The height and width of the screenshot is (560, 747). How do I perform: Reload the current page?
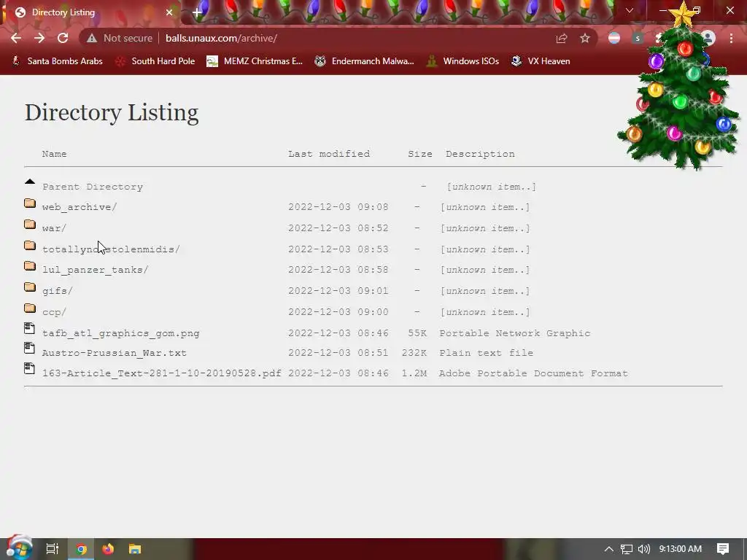[63, 38]
